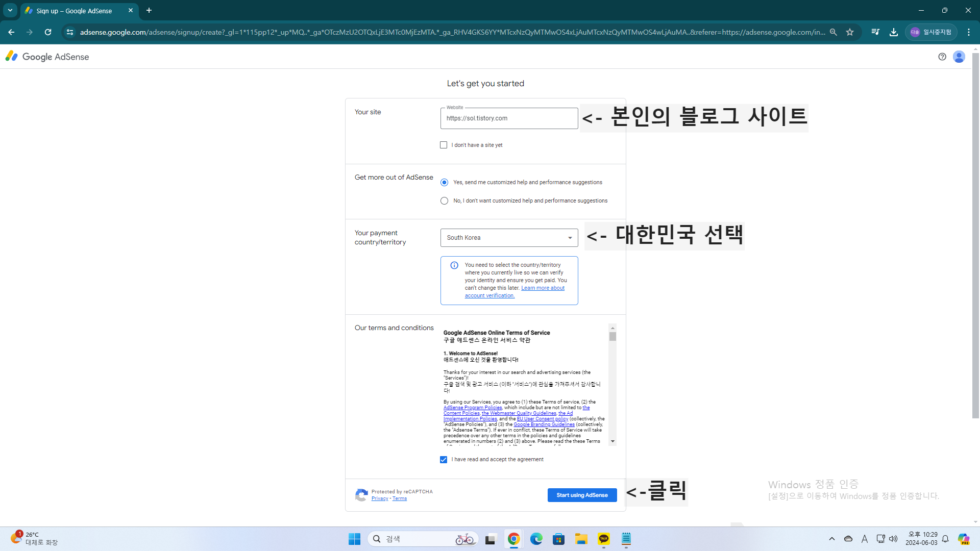Screen dimensions: 980x551
Task: Open the media control icon in toolbar
Action: pos(875,32)
